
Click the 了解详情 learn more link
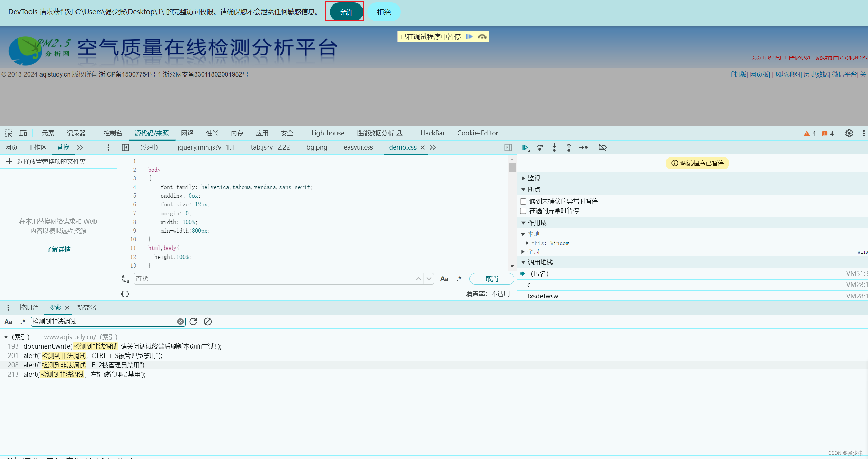coord(58,249)
